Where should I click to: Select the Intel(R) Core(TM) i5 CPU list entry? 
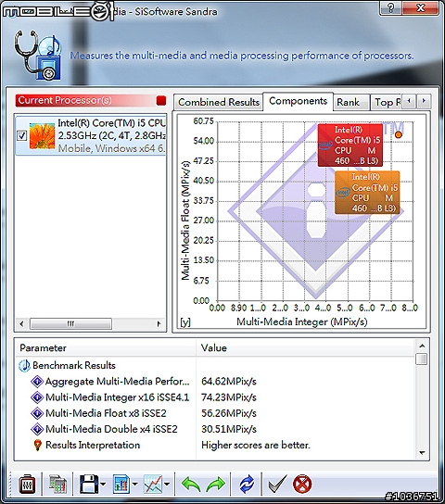point(91,135)
